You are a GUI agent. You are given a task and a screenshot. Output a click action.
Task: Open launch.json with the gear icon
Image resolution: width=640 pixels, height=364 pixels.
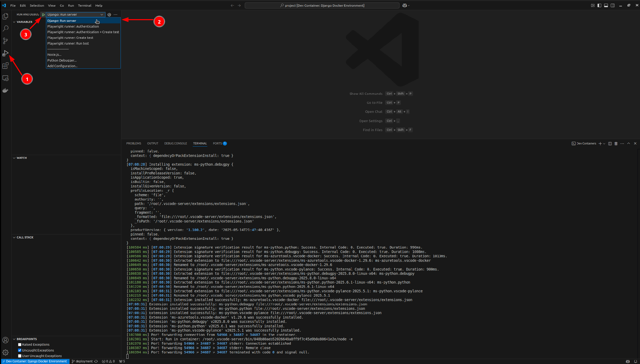pos(109,15)
